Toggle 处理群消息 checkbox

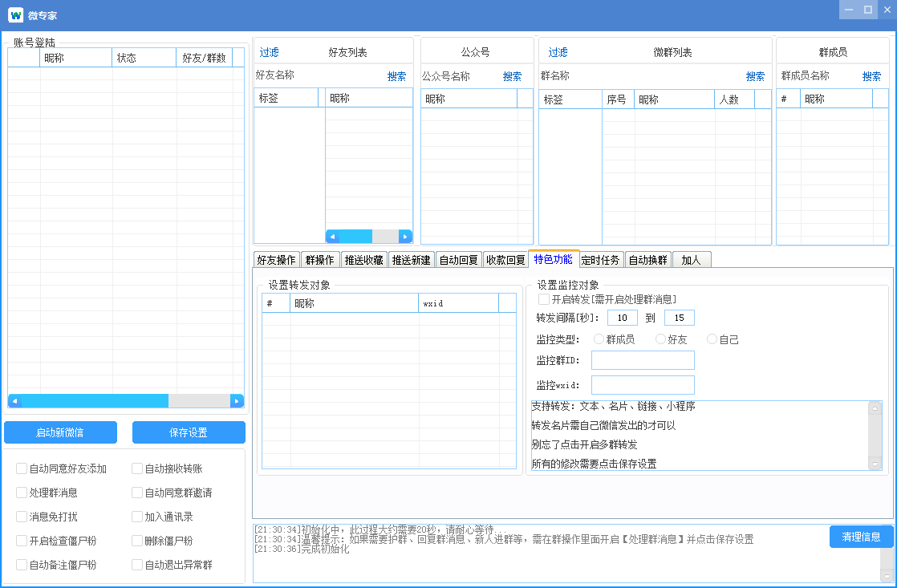tap(22, 493)
